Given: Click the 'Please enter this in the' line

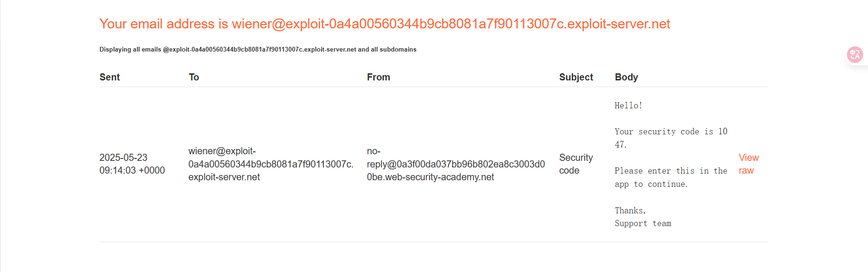Looking at the screenshot, I should pos(671,171).
